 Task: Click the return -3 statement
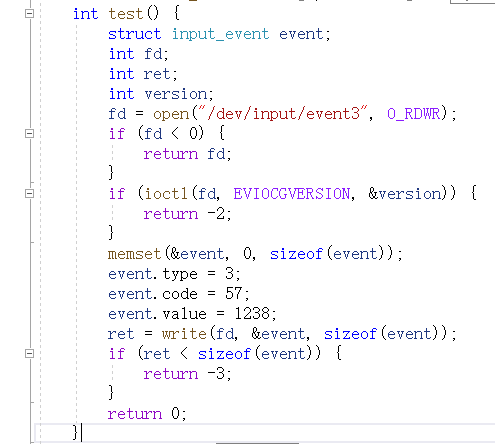pyautogui.click(x=187, y=374)
